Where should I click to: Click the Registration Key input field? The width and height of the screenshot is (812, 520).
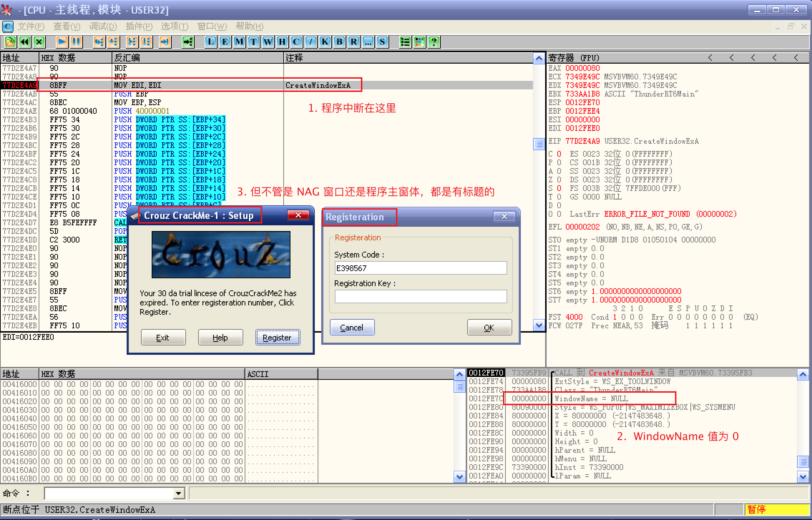(420, 297)
